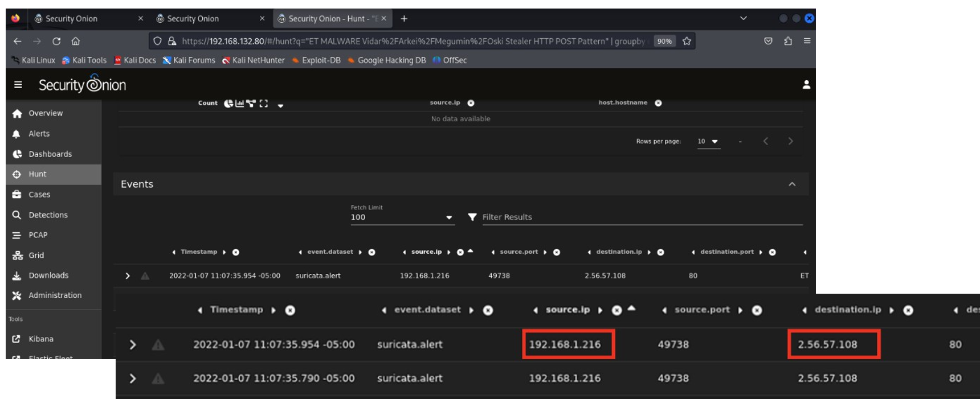Go to Dashboards in the sidebar

[50, 154]
